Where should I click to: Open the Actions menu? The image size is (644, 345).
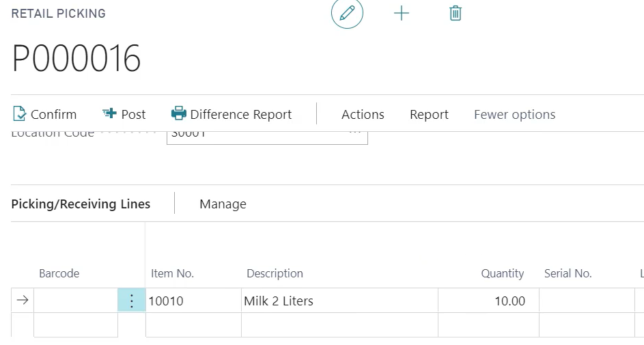[x=363, y=115]
